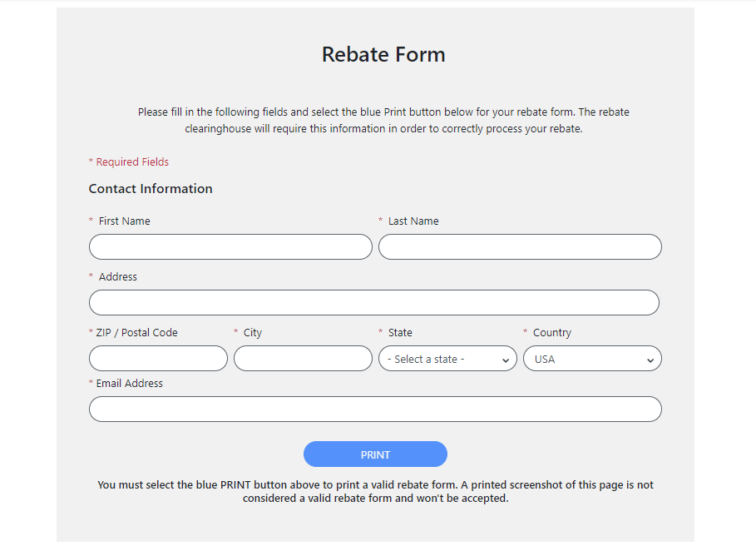Click the blue PRINT button
Screen dimensions: 756x546
pos(374,454)
